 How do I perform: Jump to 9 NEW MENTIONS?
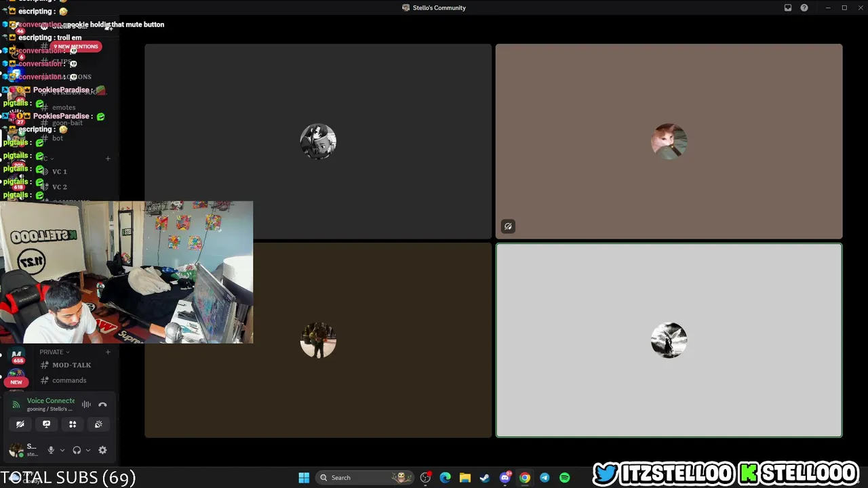(x=76, y=47)
